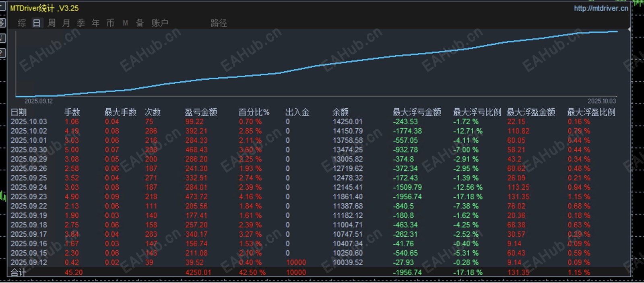Image resolution: width=644 pixels, height=283 pixels.
Task: Click the 最大手数 column header
Action: pyautogui.click(x=120, y=112)
